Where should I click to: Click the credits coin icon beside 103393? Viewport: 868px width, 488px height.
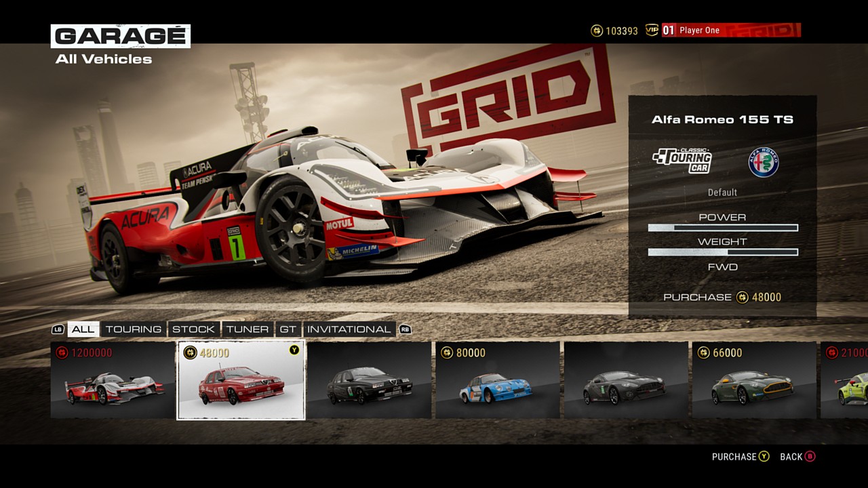597,30
